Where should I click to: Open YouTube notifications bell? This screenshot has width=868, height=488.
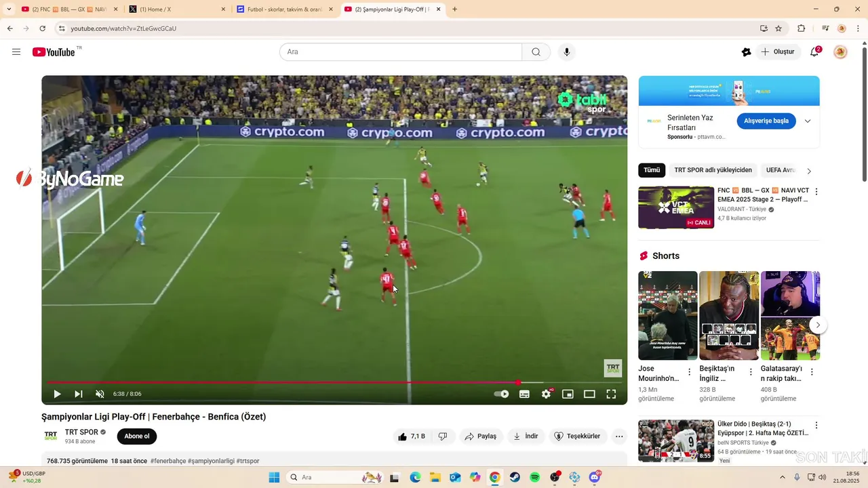(815, 52)
